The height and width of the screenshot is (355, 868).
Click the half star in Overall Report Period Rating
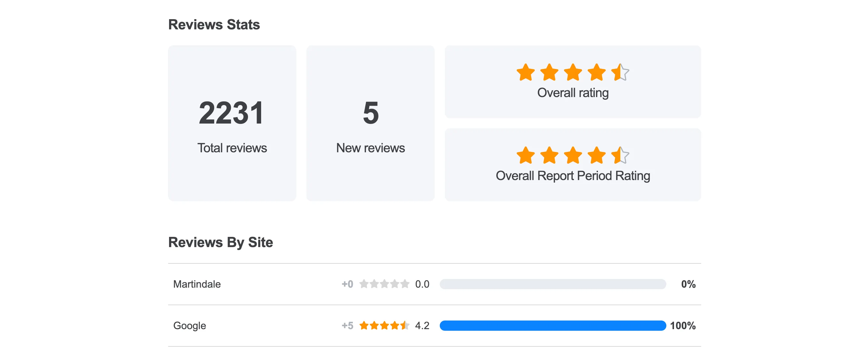[x=620, y=155]
